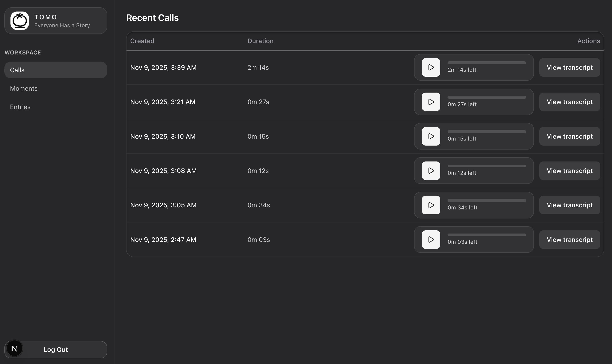Seek on the 0m 15s progress bar
The height and width of the screenshot is (364, 612).
pyautogui.click(x=486, y=132)
